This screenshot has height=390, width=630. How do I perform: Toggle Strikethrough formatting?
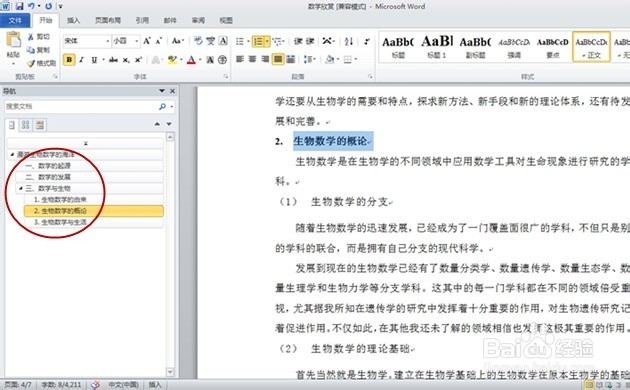coord(113,60)
